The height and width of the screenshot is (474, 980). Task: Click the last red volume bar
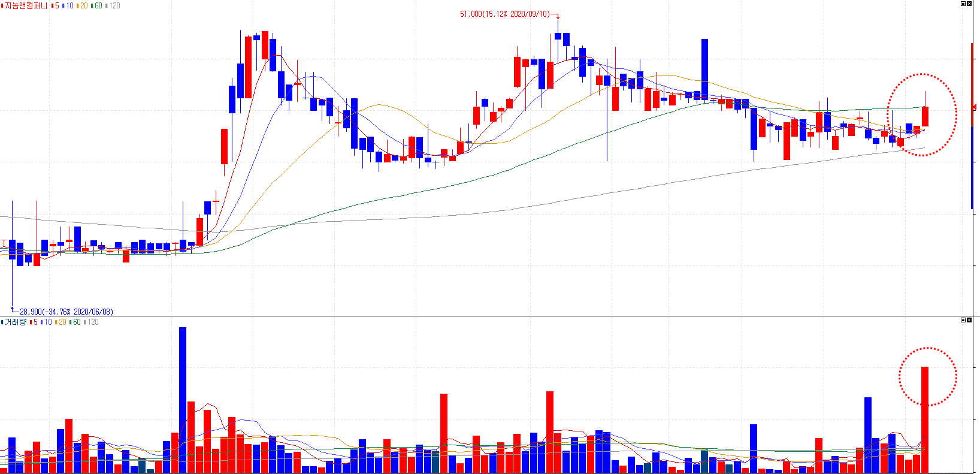[925, 419]
